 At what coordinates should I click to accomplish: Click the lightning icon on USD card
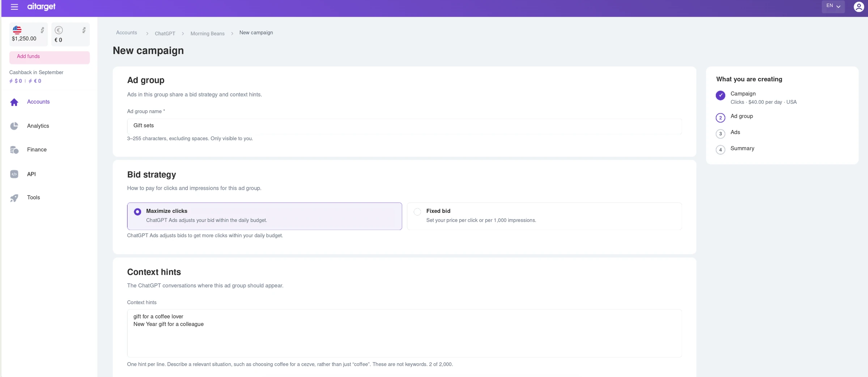(42, 30)
